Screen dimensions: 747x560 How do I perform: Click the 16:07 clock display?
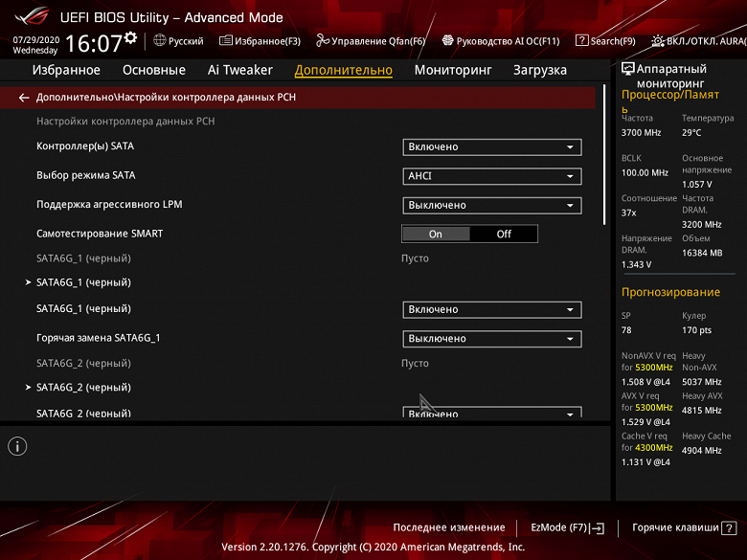[x=94, y=43]
